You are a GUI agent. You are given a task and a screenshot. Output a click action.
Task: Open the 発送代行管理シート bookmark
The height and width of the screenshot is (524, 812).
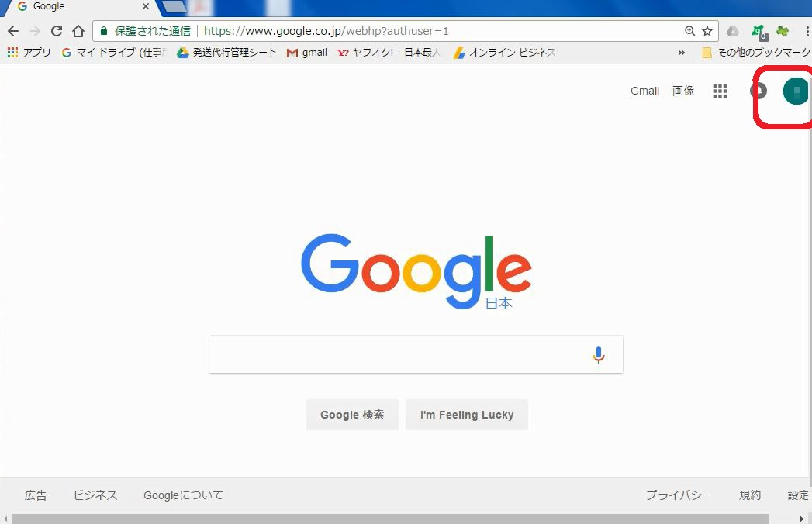[226, 52]
